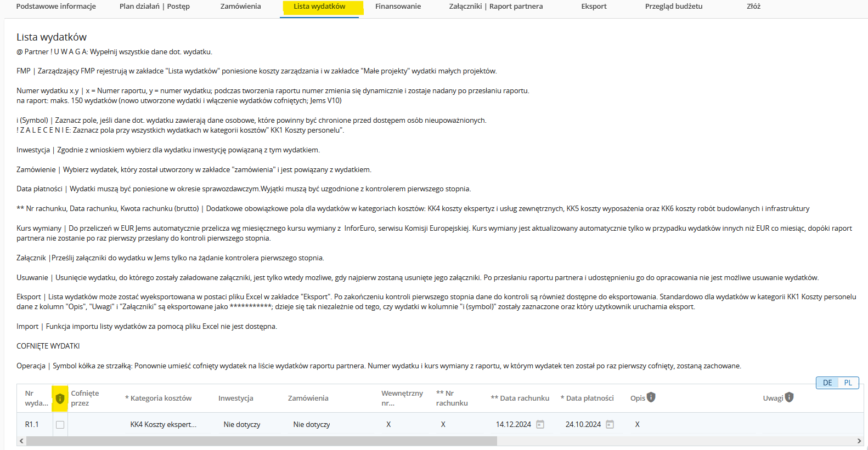Switch language to DE
Image resolution: width=868 pixels, height=450 pixels.
point(827,383)
